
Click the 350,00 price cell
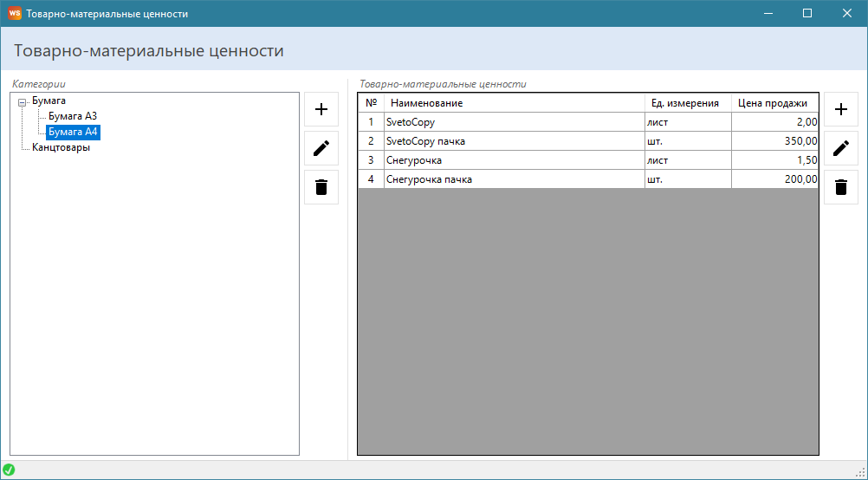pos(774,141)
